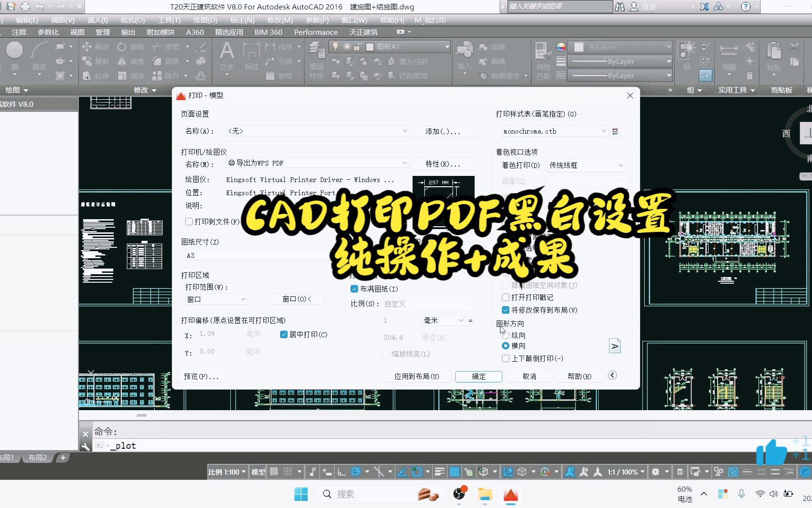Uncheck the center the plot checkbox
The image size is (812, 508).
pyautogui.click(x=283, y=334)
